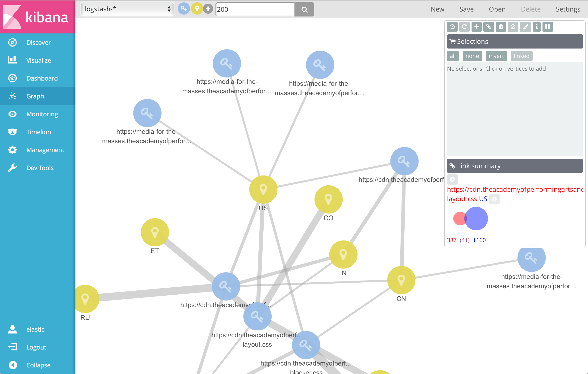
Task: Switch to the Graph section in sidebar
Action: coord(35,96)
